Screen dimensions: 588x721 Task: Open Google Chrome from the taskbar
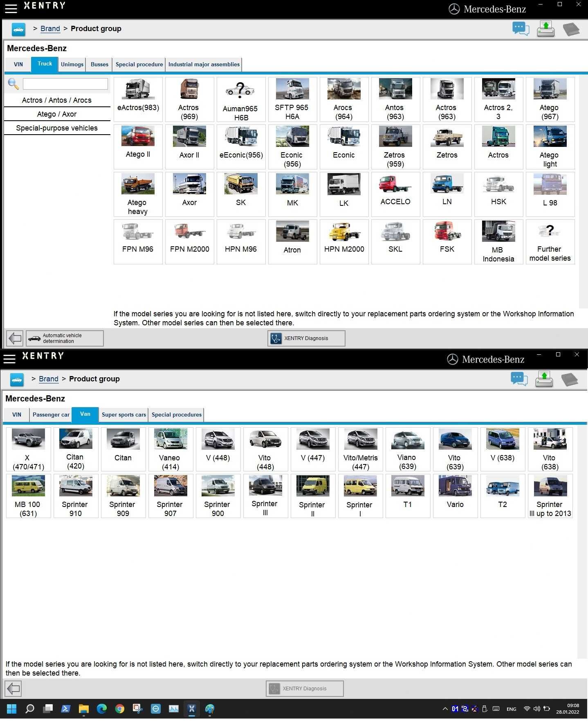coord(119,709)
